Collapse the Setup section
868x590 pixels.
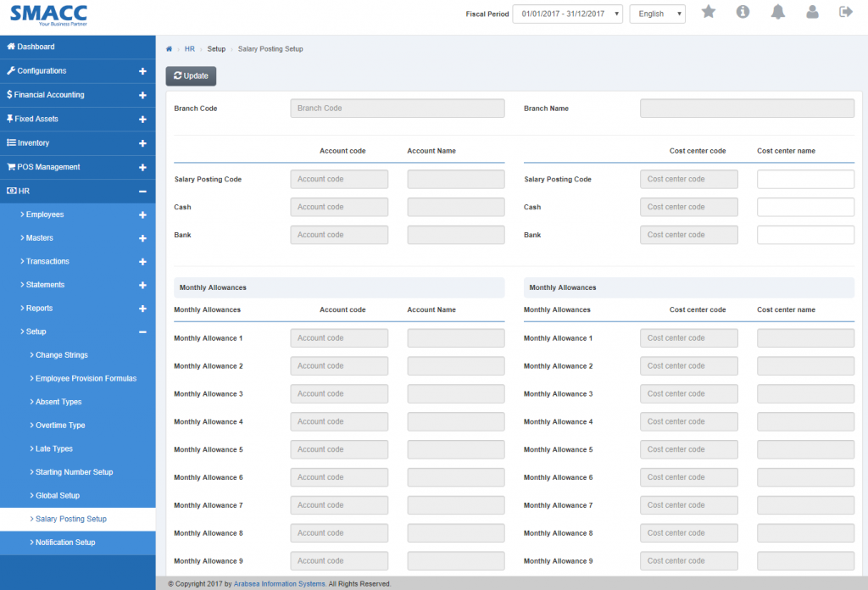point(36,331)
